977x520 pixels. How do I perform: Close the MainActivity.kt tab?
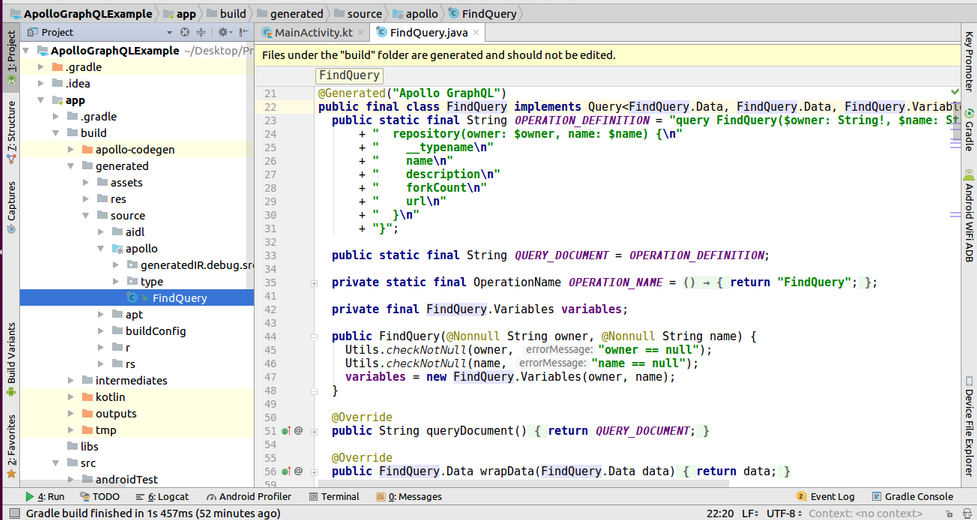(362, 33)
